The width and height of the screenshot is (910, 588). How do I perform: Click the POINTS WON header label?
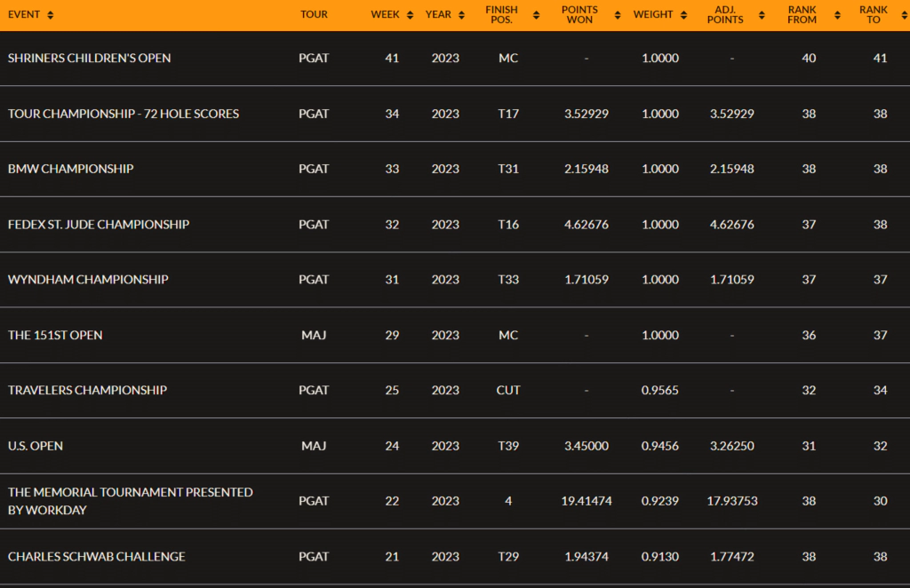[x=579, y=14]
